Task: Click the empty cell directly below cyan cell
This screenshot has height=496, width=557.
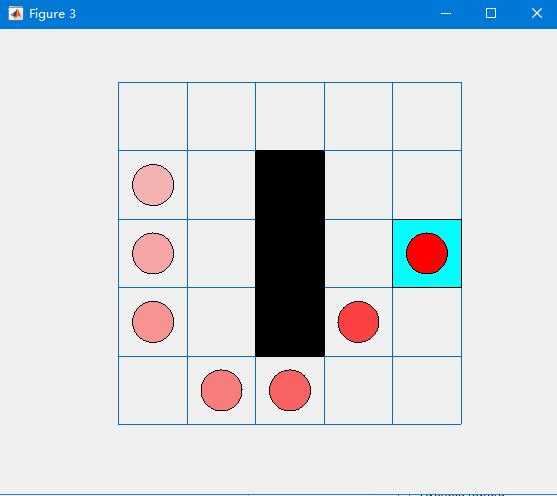Action: 427,322
